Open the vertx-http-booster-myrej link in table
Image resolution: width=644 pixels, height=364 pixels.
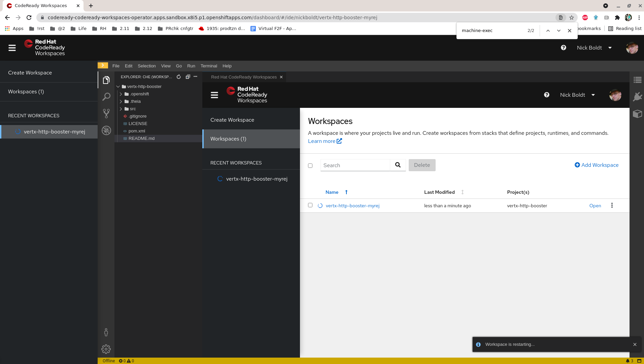click(x=352, y=206)
